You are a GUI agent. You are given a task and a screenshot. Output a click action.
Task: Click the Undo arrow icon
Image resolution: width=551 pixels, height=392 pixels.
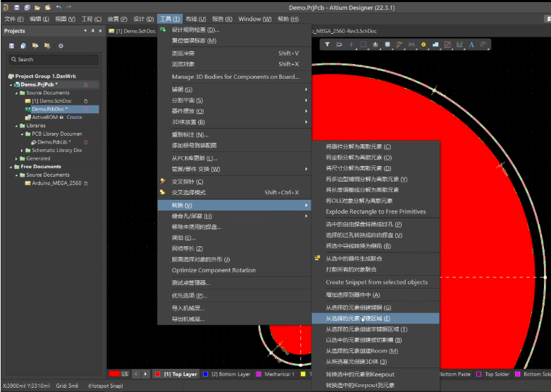click(x=58, y=7)
